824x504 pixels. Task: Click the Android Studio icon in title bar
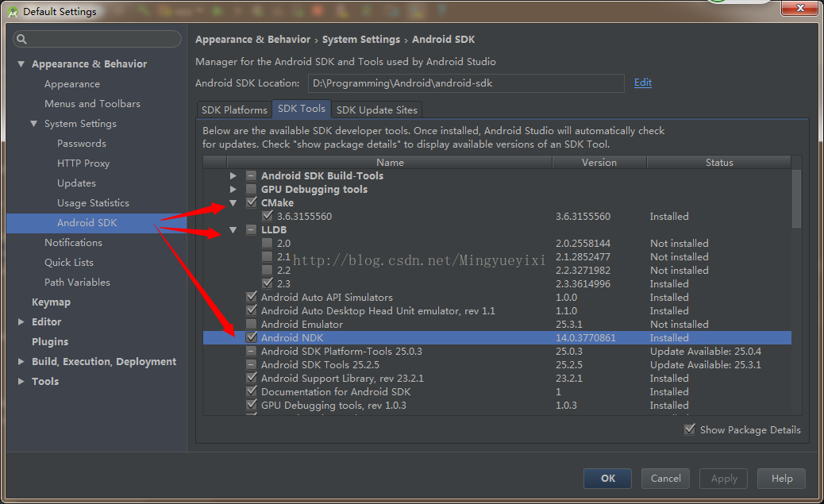point(13,12)
